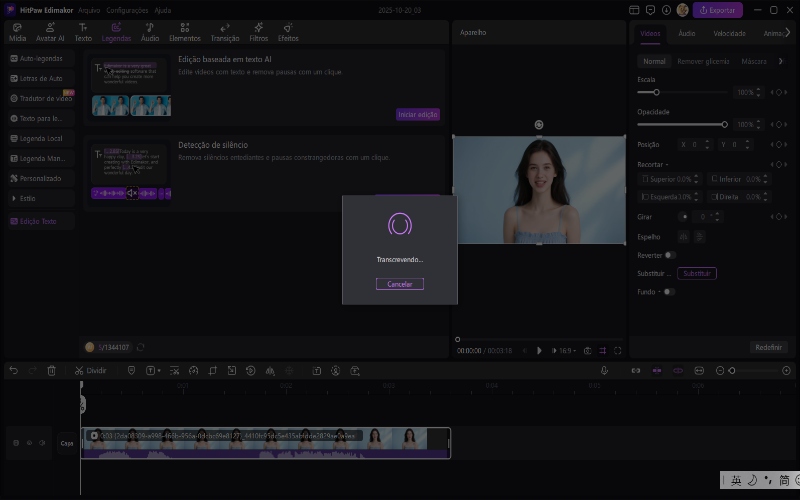
Task: Expand the Recortar options arrow
Action: [667, 164]
